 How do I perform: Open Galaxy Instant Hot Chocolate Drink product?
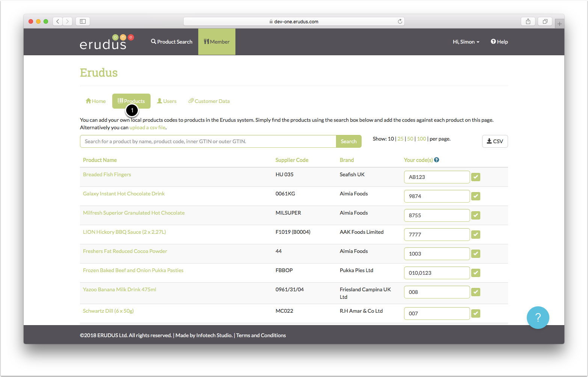124,194
